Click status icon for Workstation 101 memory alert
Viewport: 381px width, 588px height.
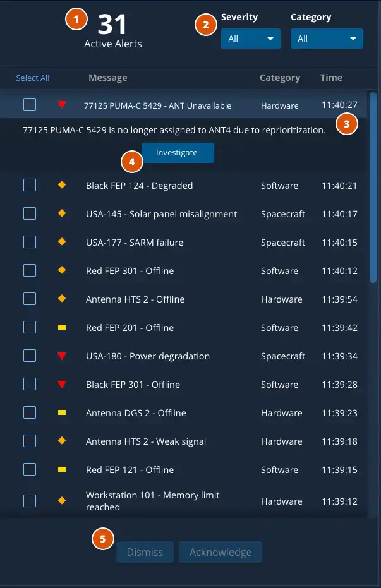click(x=62, y=501)
